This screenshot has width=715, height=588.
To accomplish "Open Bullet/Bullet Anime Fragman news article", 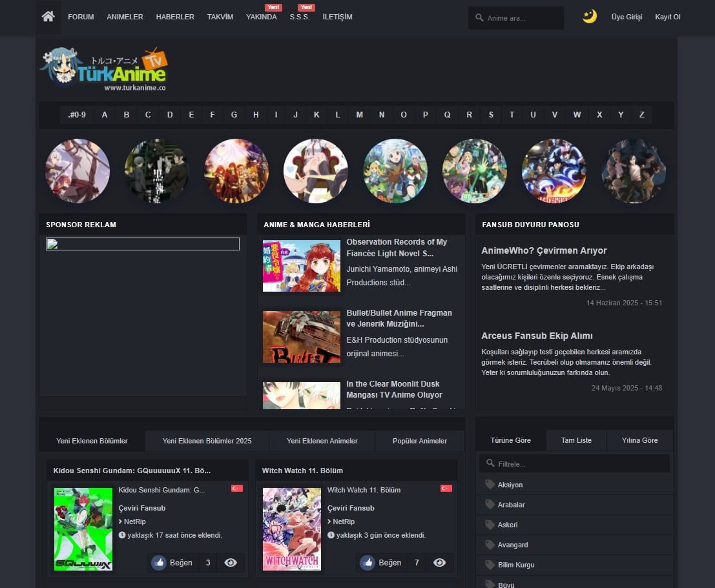I will pyautogui.click(x=399, y=318).
